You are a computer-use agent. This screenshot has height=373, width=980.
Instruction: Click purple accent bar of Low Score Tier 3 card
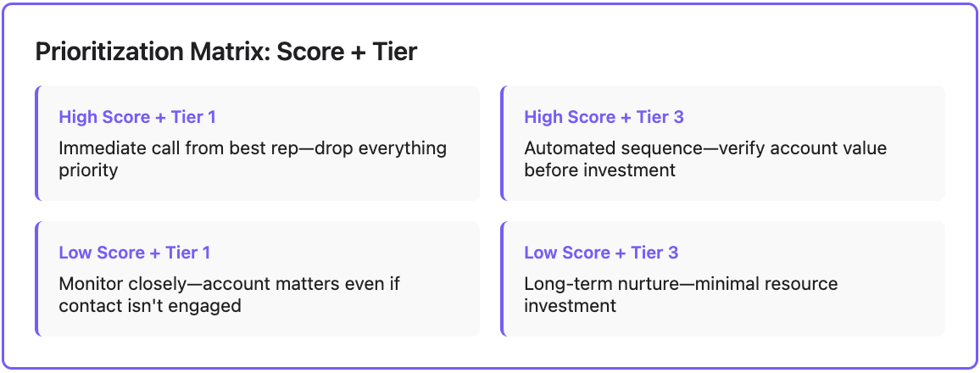(502, 279)
